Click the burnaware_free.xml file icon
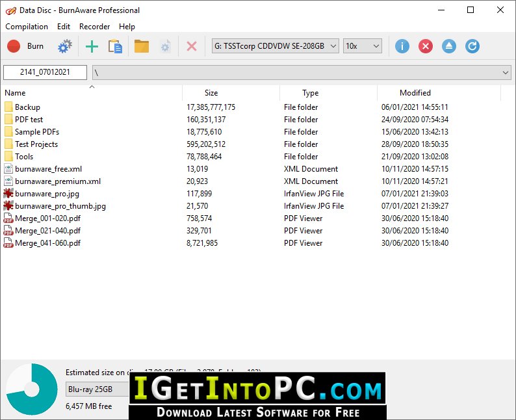The height and width of the screenshot is (420, 516). coord(8,169)
